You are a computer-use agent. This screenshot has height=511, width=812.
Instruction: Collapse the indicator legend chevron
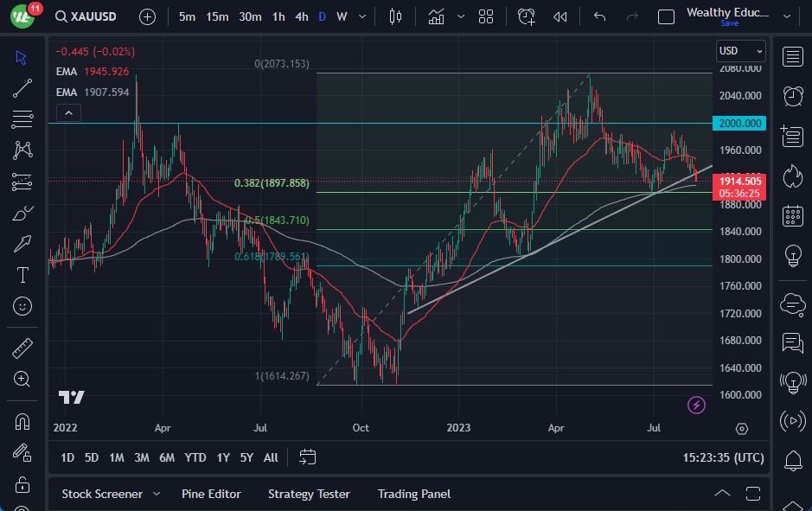coord(68,112)
